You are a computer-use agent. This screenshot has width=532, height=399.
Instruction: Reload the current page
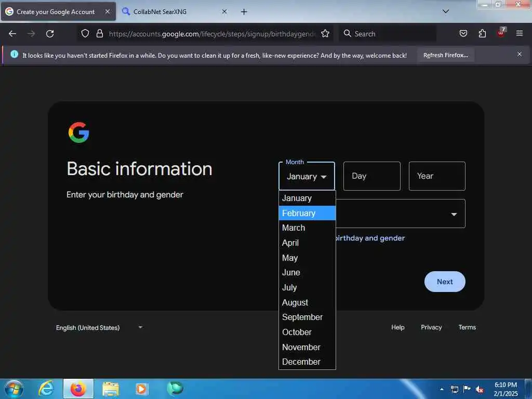point(50,34)
